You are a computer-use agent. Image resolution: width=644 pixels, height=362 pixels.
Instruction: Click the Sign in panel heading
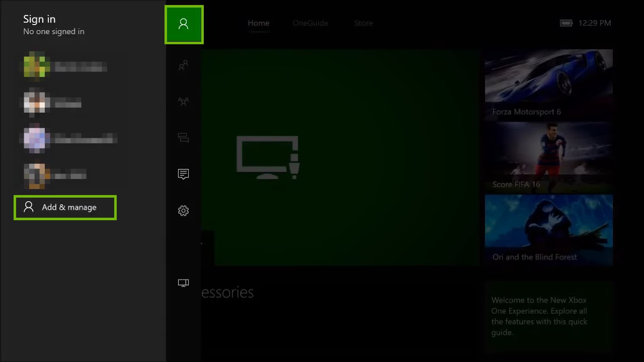(39, 19)
